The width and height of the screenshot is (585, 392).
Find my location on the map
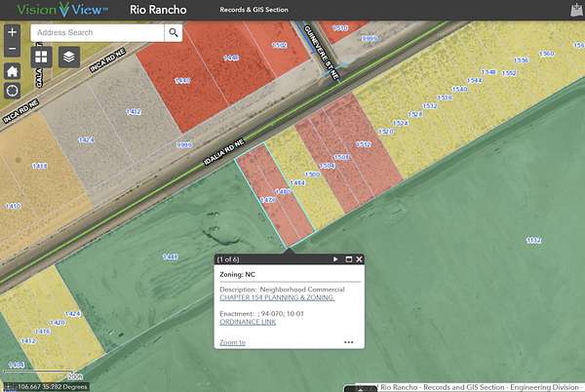pos(12,91)
